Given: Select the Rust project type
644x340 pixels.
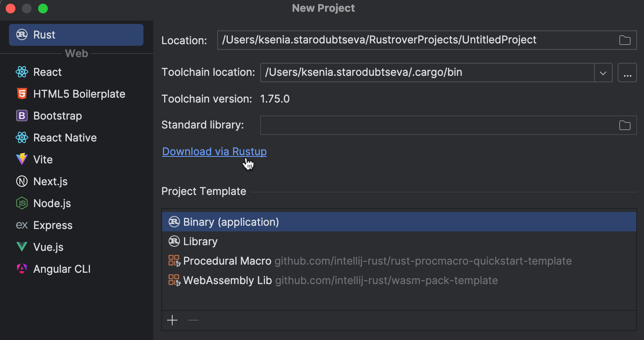Looking at the screenshot, I should pos(76,35).
